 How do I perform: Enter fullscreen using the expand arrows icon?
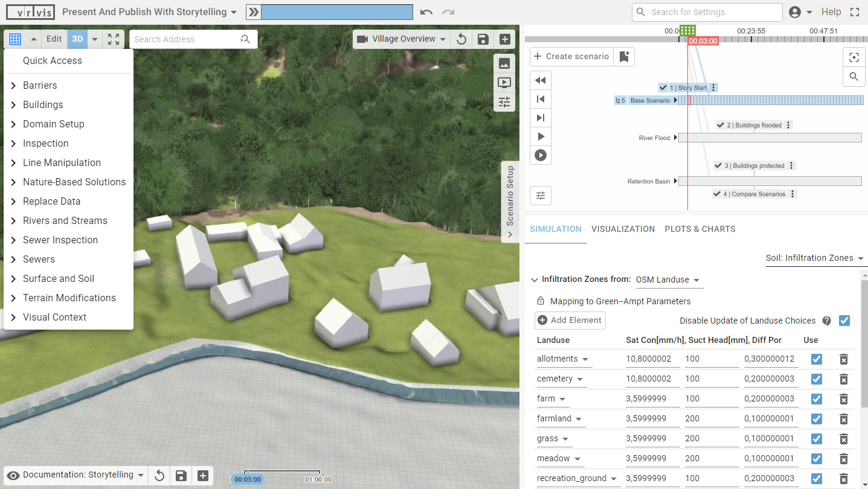[114, 39]
